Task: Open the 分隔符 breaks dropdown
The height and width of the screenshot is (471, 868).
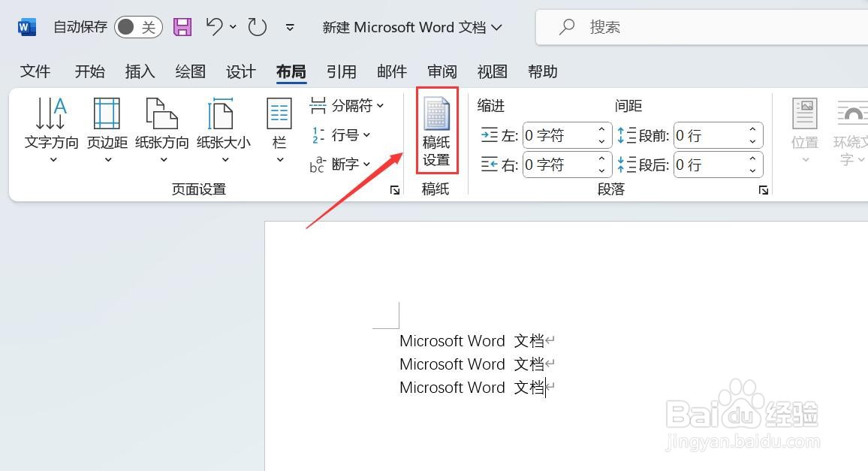Action: [348, 105]
